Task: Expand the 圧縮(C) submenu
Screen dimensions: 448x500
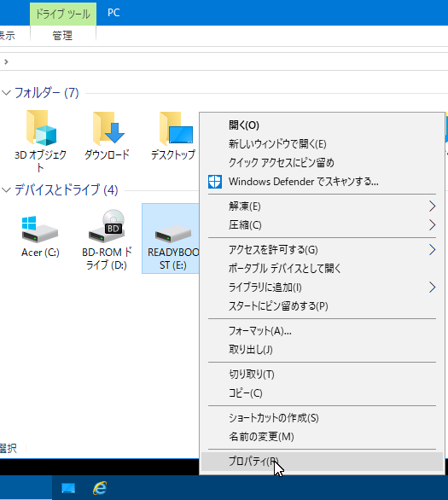Action: coord(322,225)
